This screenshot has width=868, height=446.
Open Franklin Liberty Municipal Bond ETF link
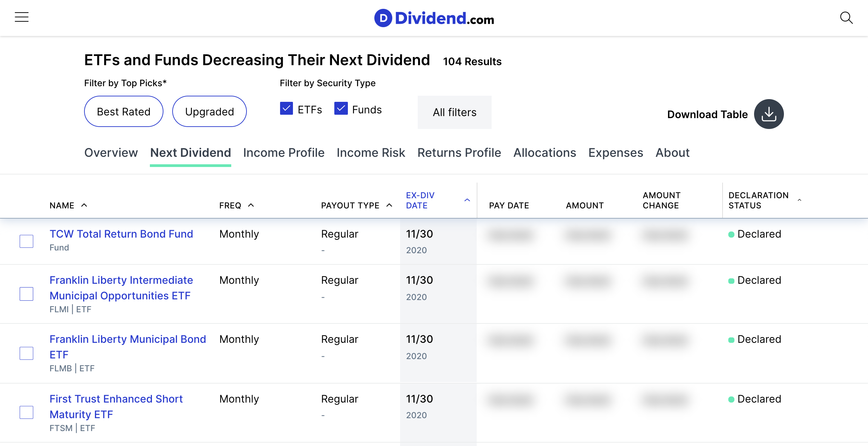(127, 347)
